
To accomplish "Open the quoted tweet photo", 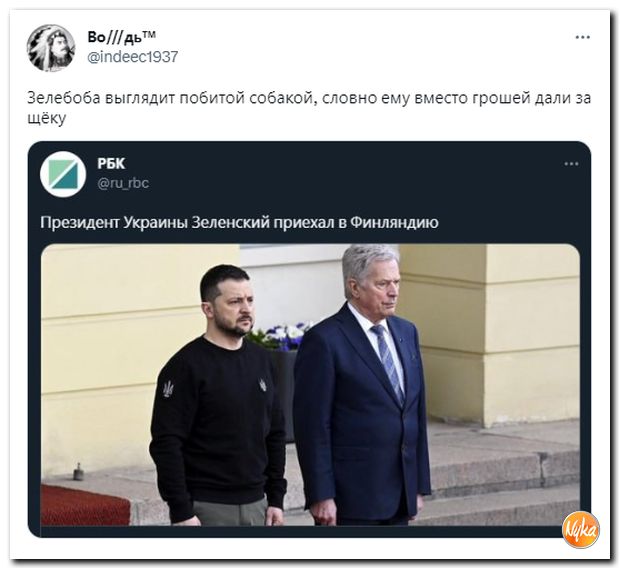I will tap(310, 385).
